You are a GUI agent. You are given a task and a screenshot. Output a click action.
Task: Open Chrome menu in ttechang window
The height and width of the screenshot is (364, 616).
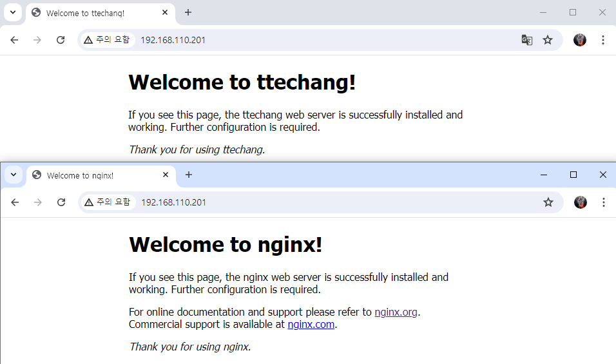603,40
